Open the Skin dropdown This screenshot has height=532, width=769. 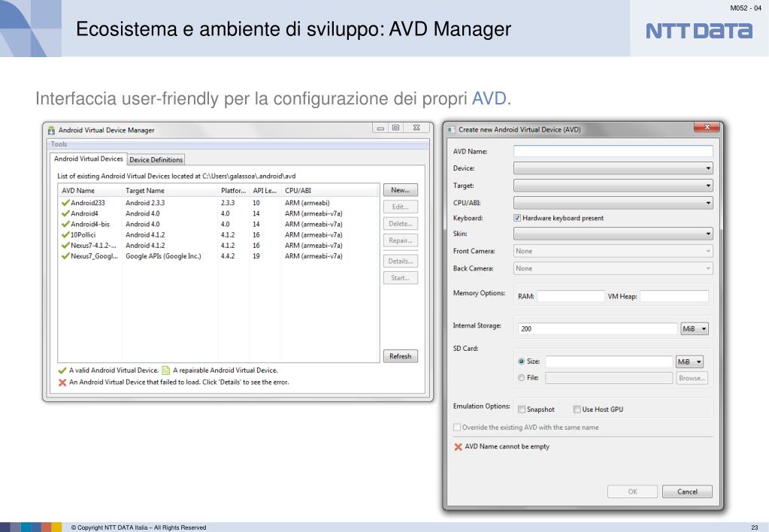pyautogui.click(x=613, y=234)
